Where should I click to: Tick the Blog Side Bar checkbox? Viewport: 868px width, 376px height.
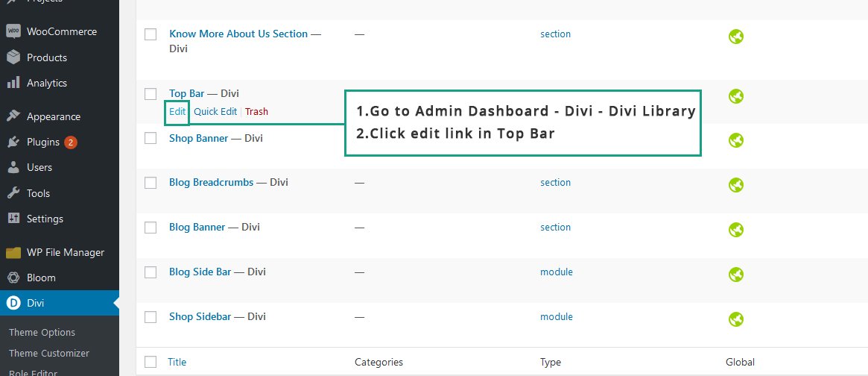(x=151, y=272)
